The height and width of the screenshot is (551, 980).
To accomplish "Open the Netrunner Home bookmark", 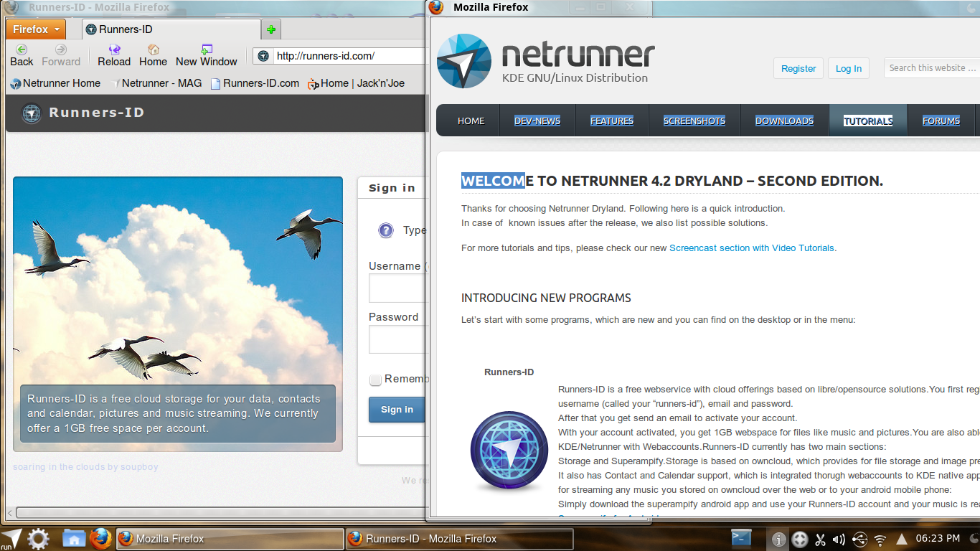I will [55, 83].
